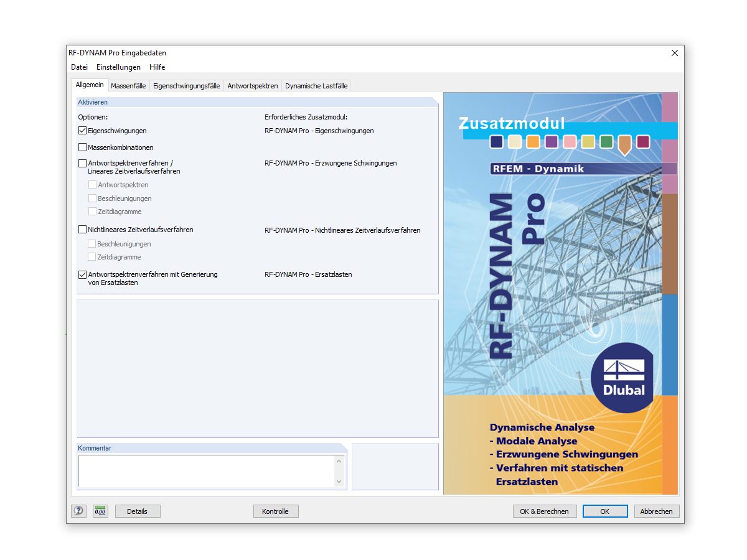Enable Antwortspektrenverfahren / Lineares Zeitverlaufsverfahren checkbox
Viewport: 747px width, 560px height.
(82, 163)
